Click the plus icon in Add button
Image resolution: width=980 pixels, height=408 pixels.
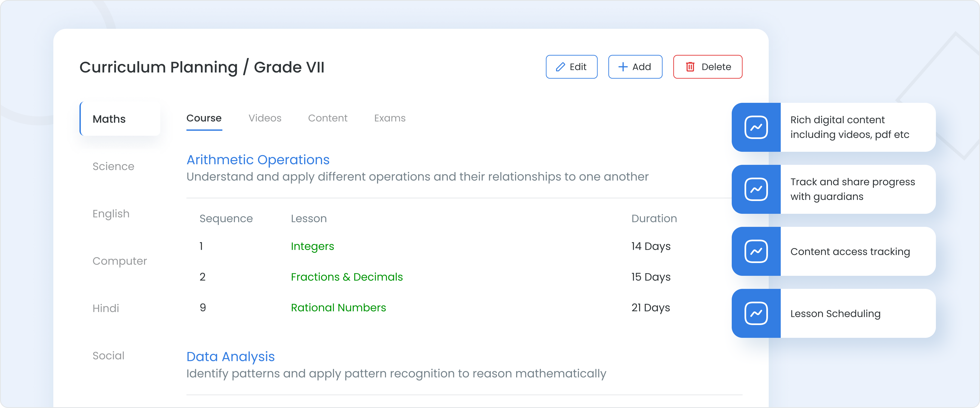click(x=623, y=67)
